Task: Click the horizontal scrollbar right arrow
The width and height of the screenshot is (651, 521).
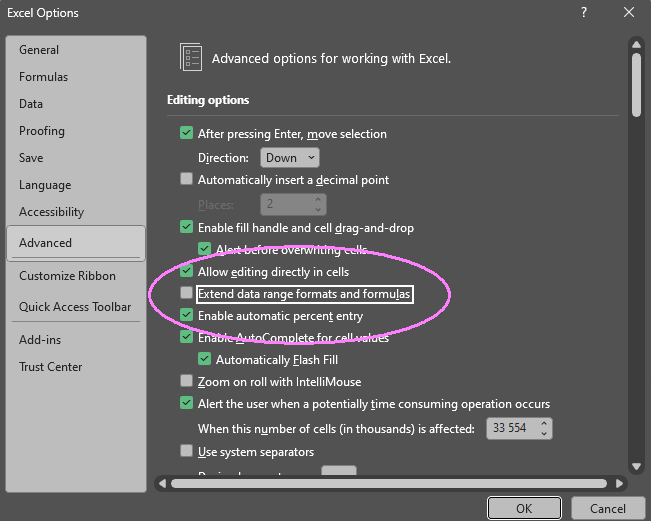Action: click(x=619, y=484)
